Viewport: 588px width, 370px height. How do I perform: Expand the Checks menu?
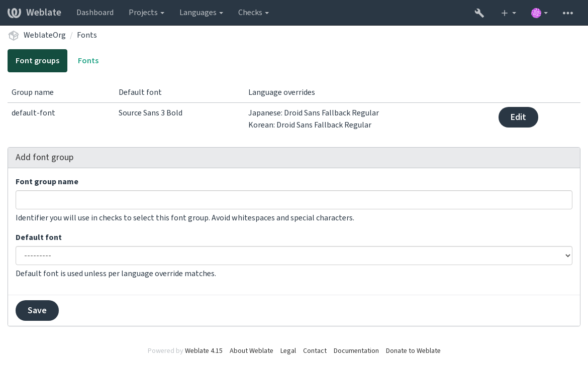pyautogui.click(x=253, y=13)
